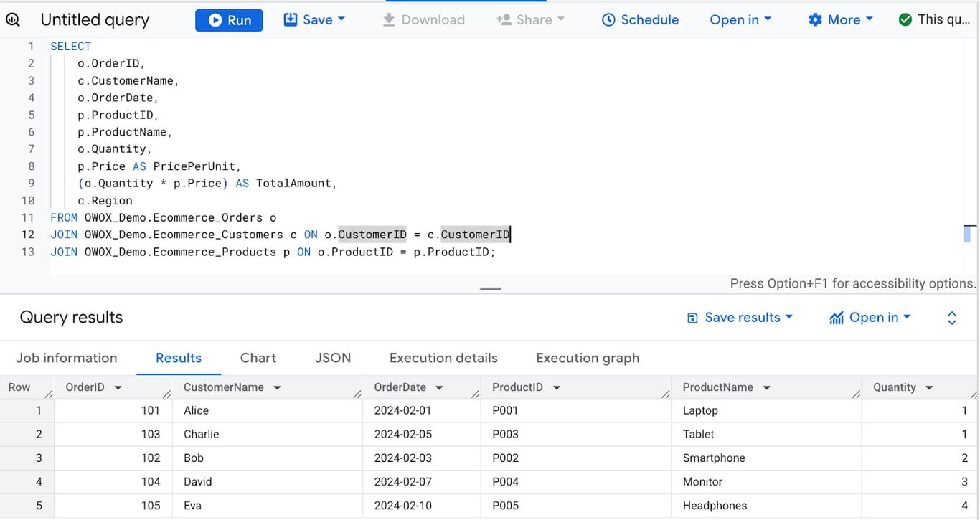Click the play icon inside Run button
This screenshot has height=520, width=980.
[x=215, y=20]
